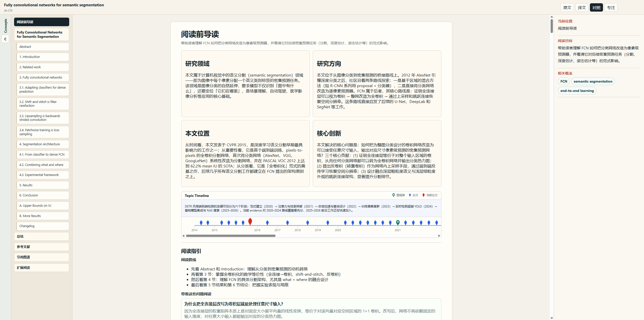Screen dimensions: 644x320
Task: Open the Concepts side panel tab
Action: coord(6,26)
